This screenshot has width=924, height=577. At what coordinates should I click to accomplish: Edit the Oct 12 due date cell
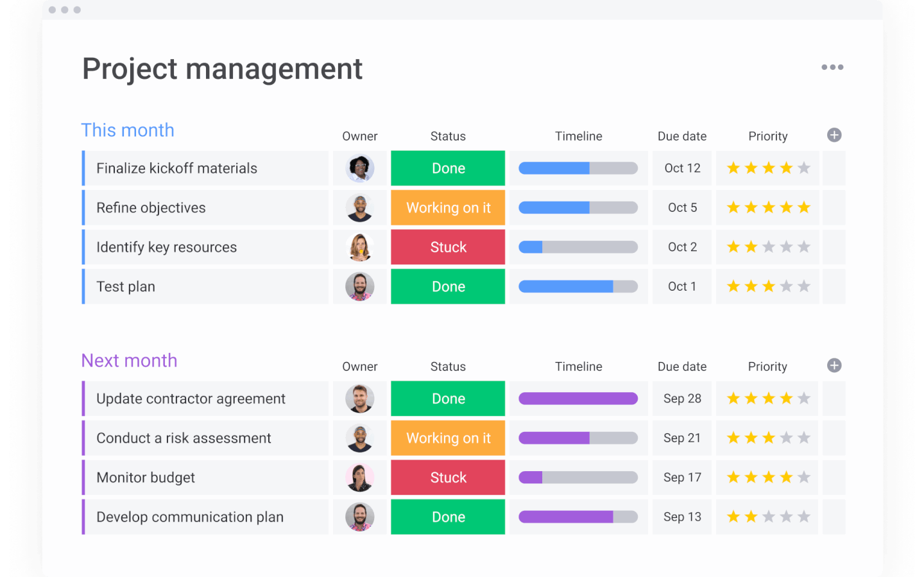(682, 168)
